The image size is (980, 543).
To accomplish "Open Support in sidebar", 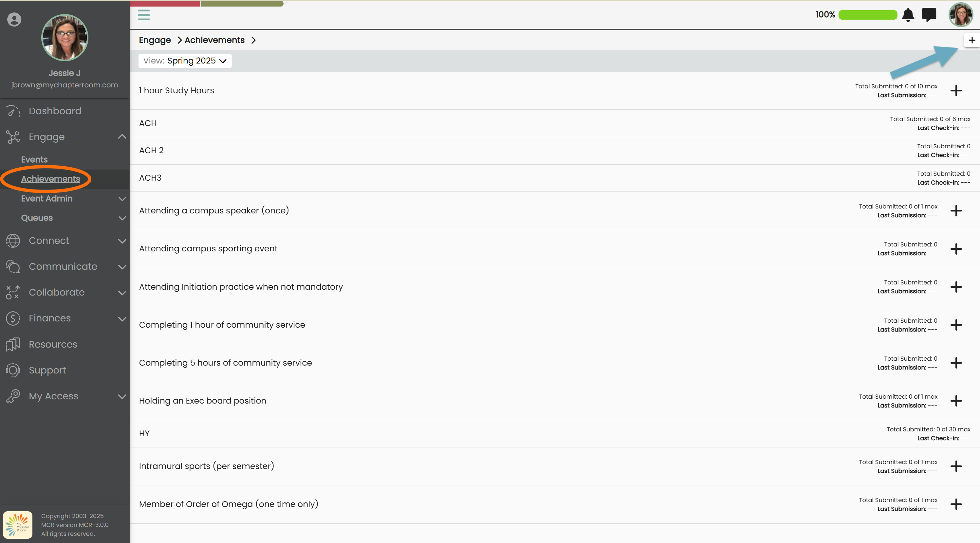I will 47,370.
